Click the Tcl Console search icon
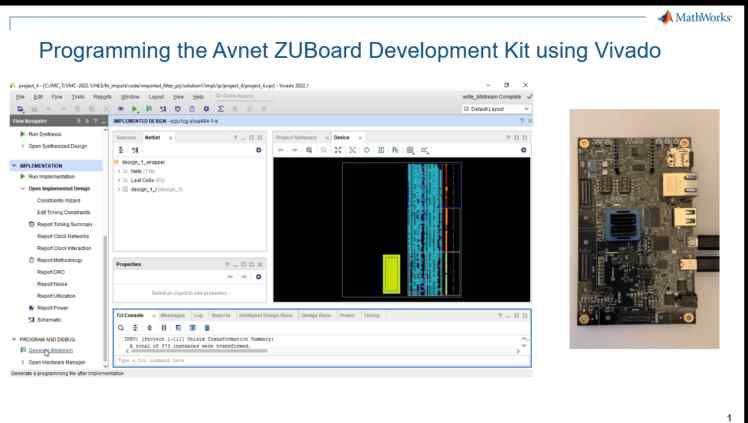 click(x=121, y=326)
